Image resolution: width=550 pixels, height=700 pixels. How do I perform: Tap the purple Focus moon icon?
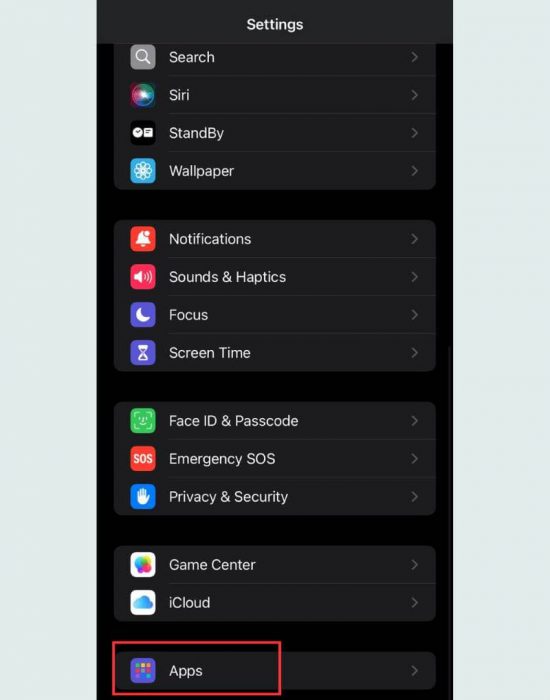tap(143, 315)
